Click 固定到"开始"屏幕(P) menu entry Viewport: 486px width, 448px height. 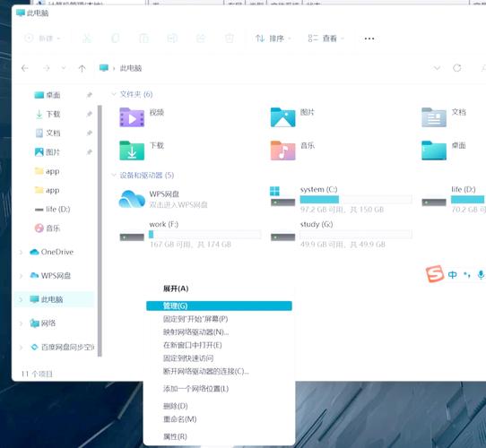pyautogui.click(x=195, y=319)
